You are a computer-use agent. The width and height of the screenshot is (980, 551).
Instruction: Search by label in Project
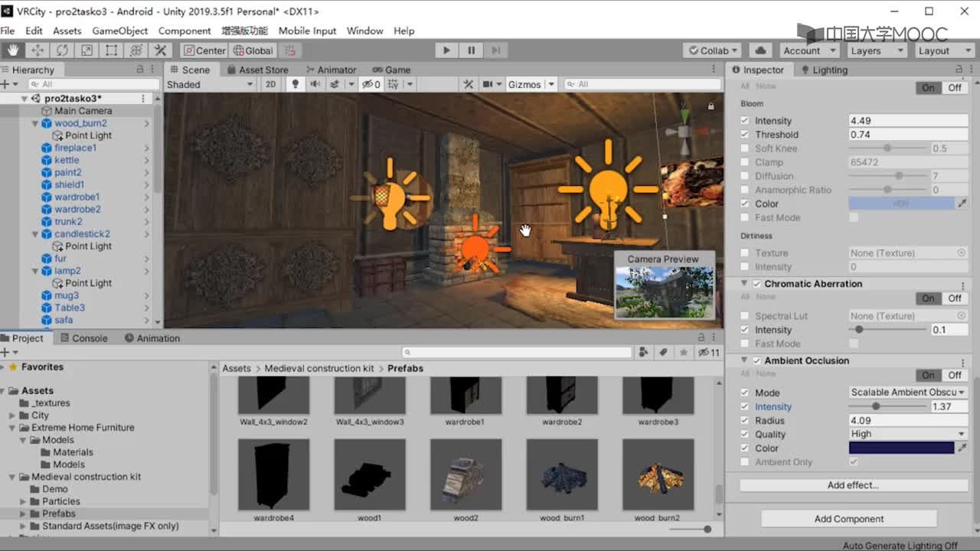(663, 352)
